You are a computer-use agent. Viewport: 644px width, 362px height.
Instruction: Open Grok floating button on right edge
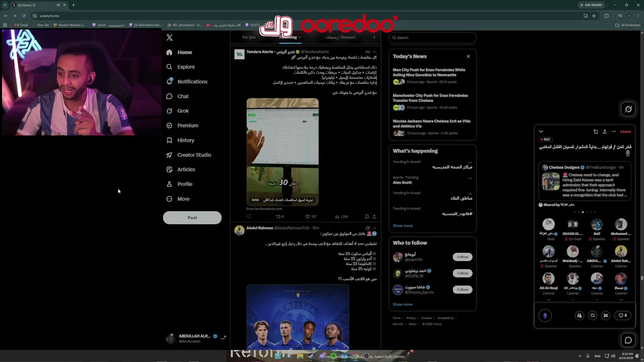628,109
